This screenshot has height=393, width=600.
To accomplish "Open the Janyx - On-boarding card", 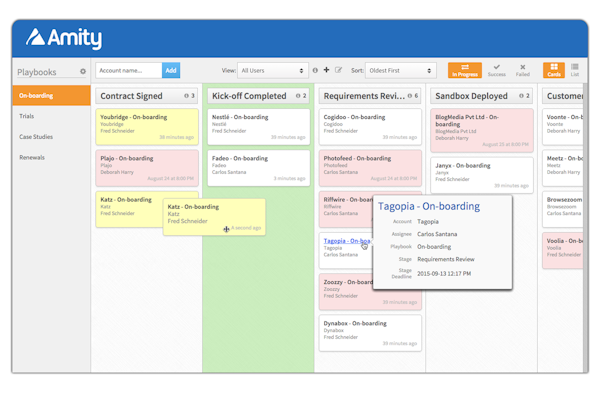I will click(x=482, y=175).
